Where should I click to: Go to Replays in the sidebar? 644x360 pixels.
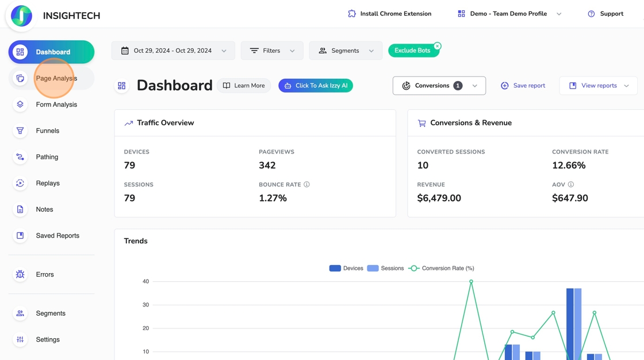(x=47, y=183)
